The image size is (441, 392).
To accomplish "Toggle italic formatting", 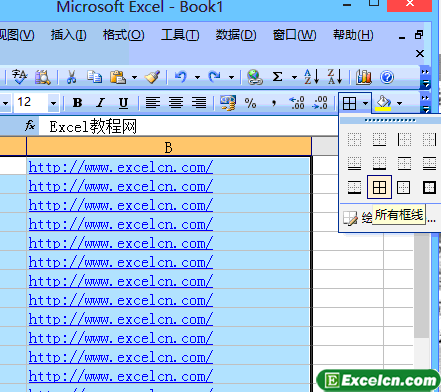I will coord(100,103).
